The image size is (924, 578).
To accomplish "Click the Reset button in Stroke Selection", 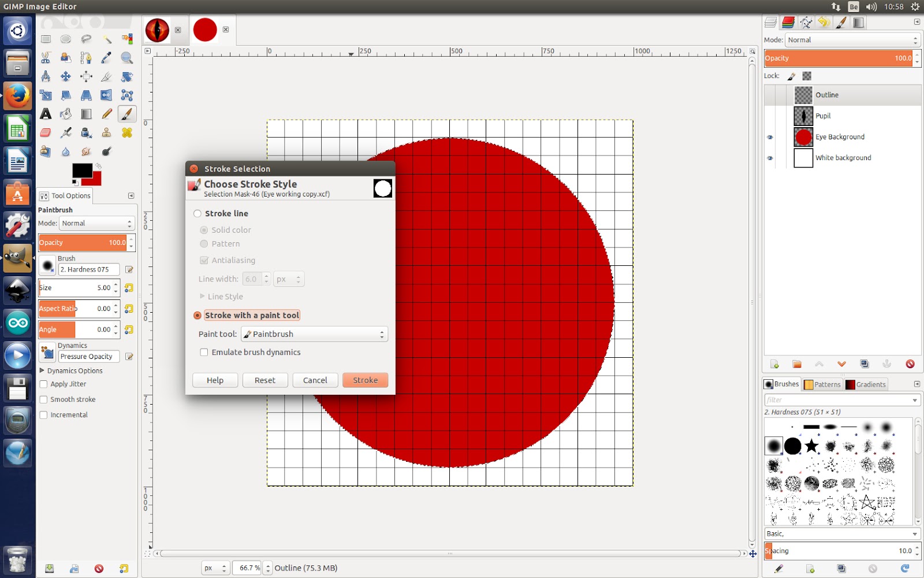I will point(265,380).
